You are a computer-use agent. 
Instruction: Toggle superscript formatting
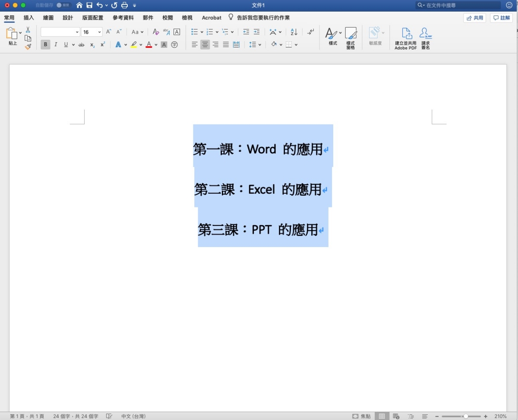[x=103, y=44]
